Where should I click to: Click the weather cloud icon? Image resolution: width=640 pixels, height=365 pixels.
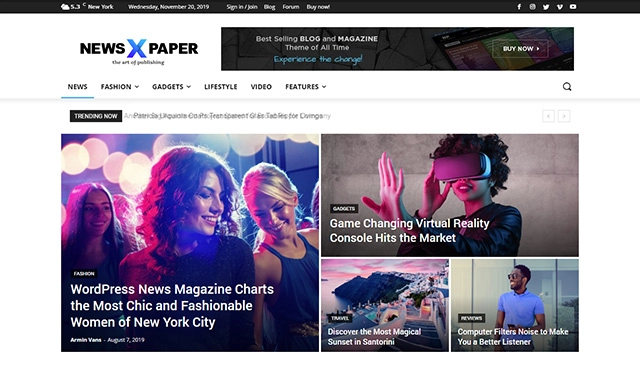[x=65, y=7]
